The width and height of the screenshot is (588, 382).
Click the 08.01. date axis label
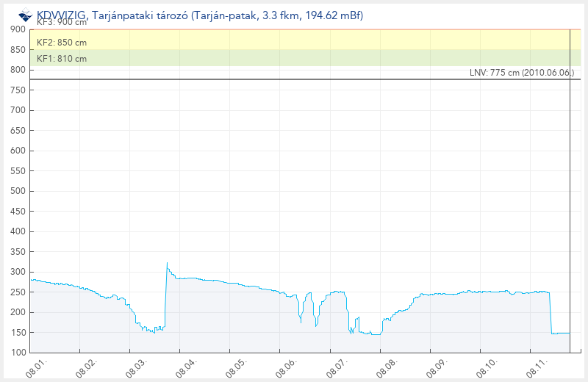[x=36, y=368]
